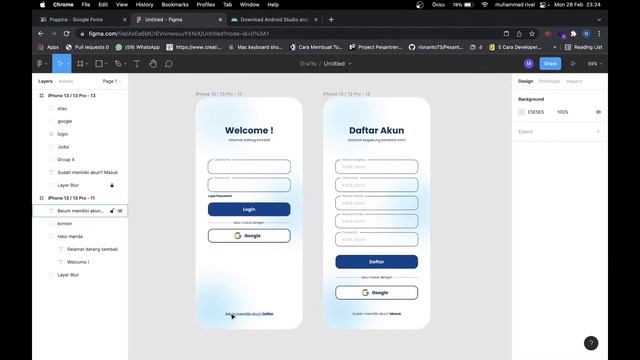
Task: Click the Google icon on login frame
Action: (238, 236)
